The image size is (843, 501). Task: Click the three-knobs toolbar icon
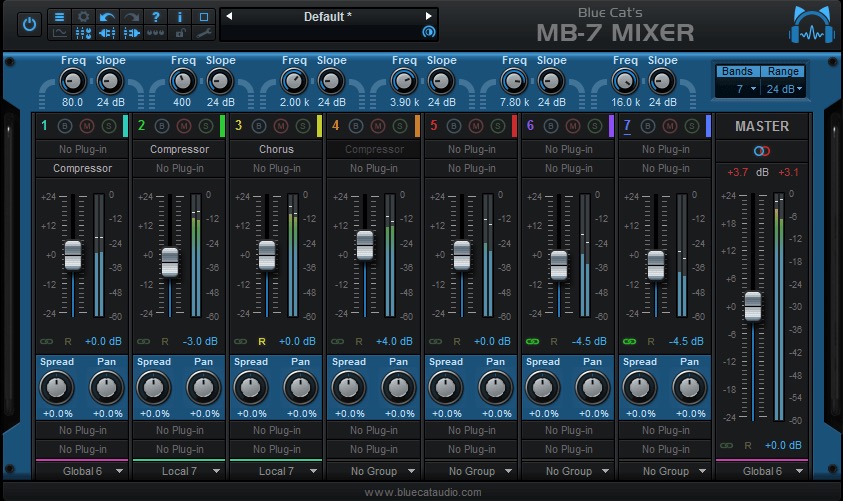[x=155, y=33]
